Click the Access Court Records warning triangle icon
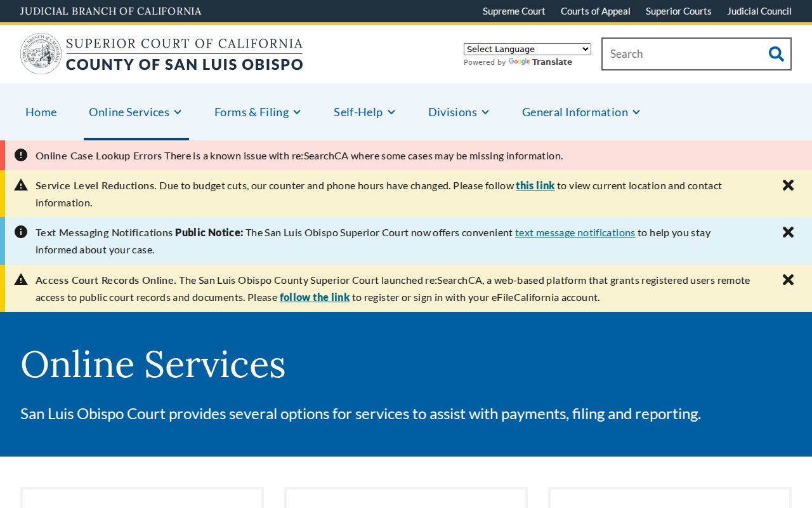The height and width of the screenshot is (508, 812). (x=21, y=279)
